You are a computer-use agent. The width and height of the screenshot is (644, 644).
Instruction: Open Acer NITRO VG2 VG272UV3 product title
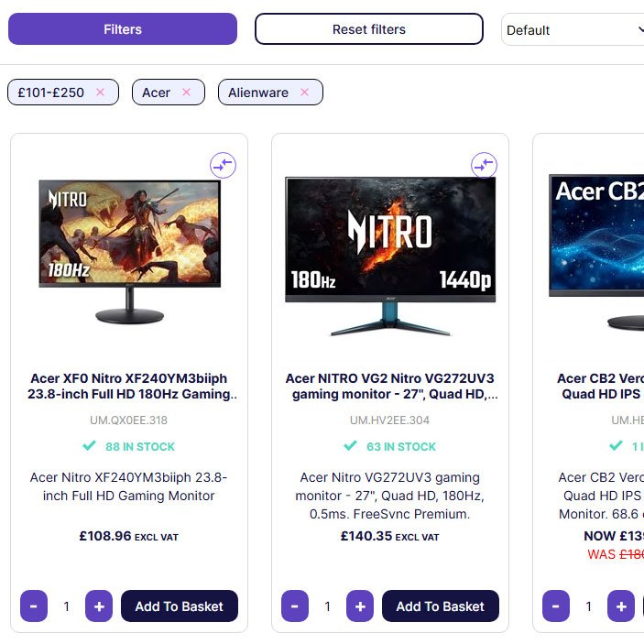(390, 386)
